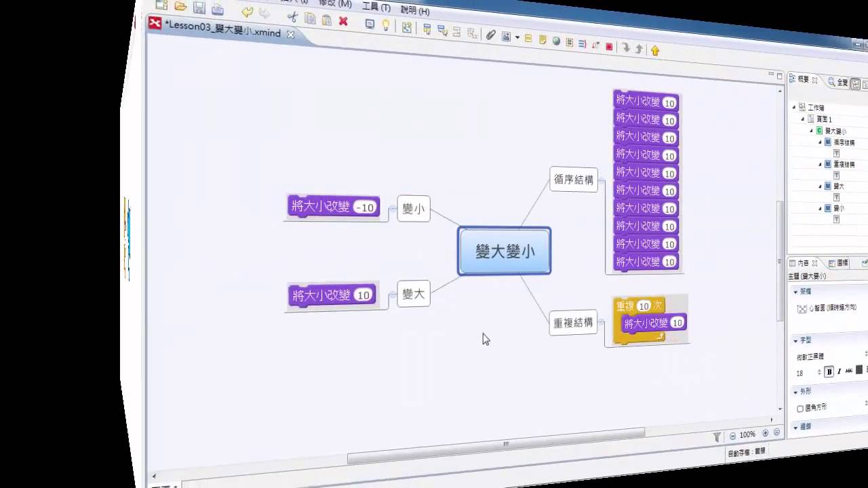The image size is (868, 488).
Task: Click the 重複 10 次 block image
Action: (x=650, y=319)
